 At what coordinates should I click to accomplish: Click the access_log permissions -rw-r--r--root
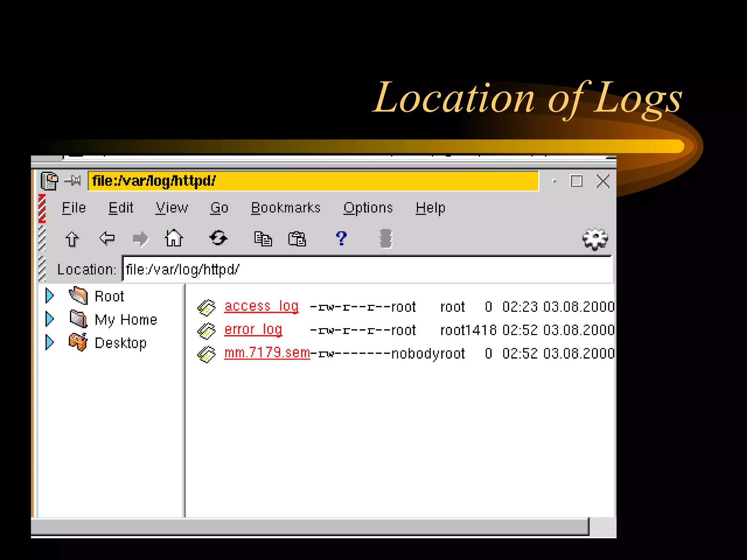point(363,307)
